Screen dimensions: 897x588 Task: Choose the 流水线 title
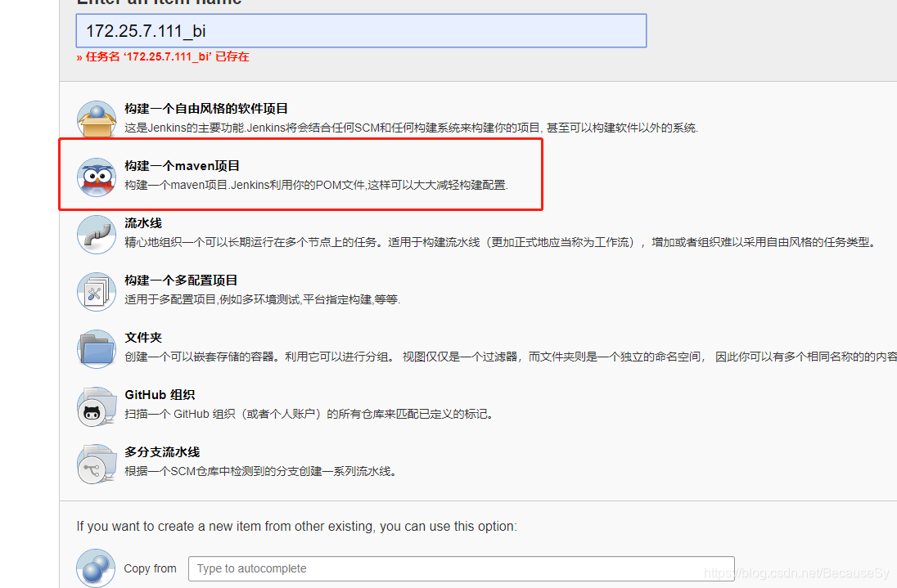[x=143, y=223]
